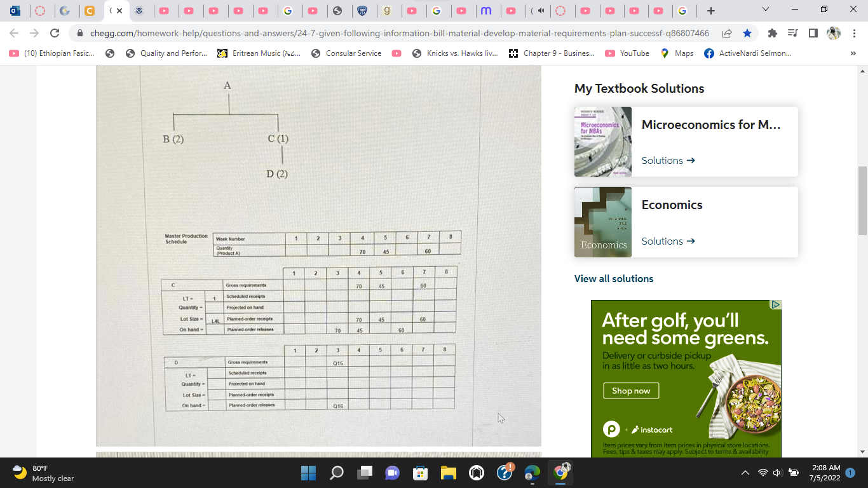Open the Economics textbook cover thumbnail
This screenshot has height=488, width=868.
603,222
